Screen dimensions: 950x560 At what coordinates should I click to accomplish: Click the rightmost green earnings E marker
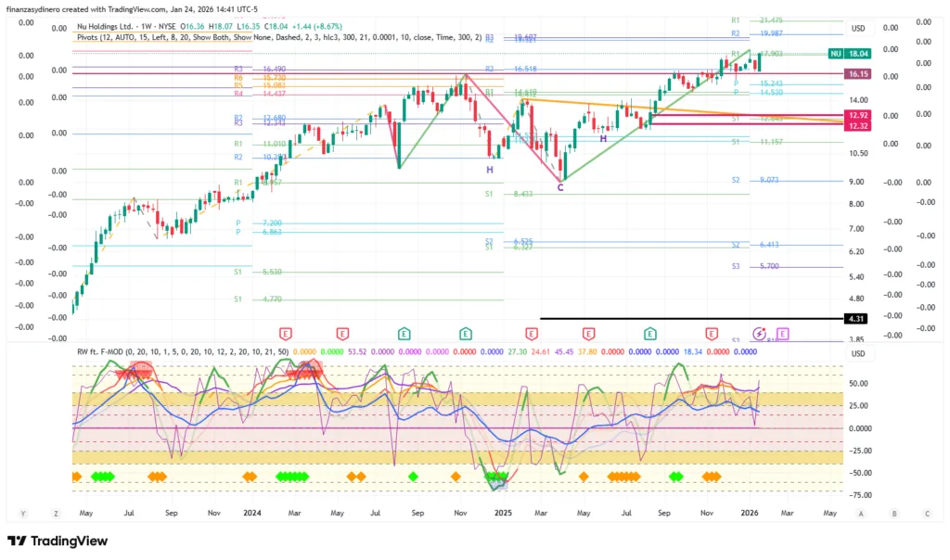[x=651, y=333]
